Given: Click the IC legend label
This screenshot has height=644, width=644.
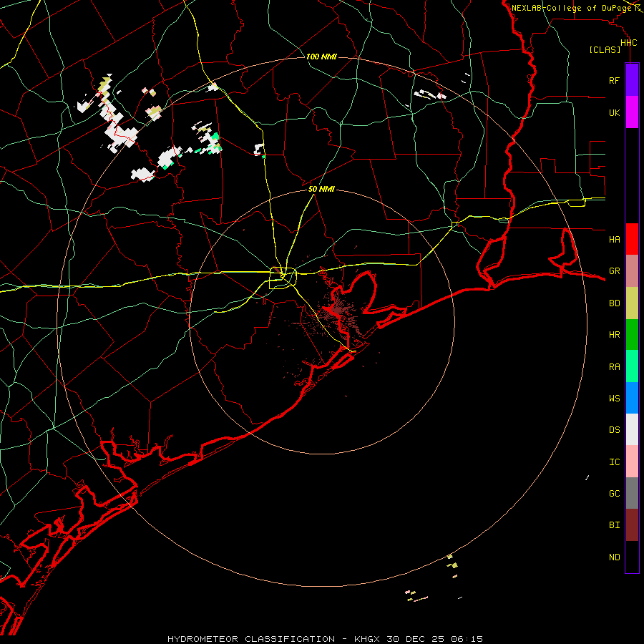Looking at the screenshot, I should point(614,462).
